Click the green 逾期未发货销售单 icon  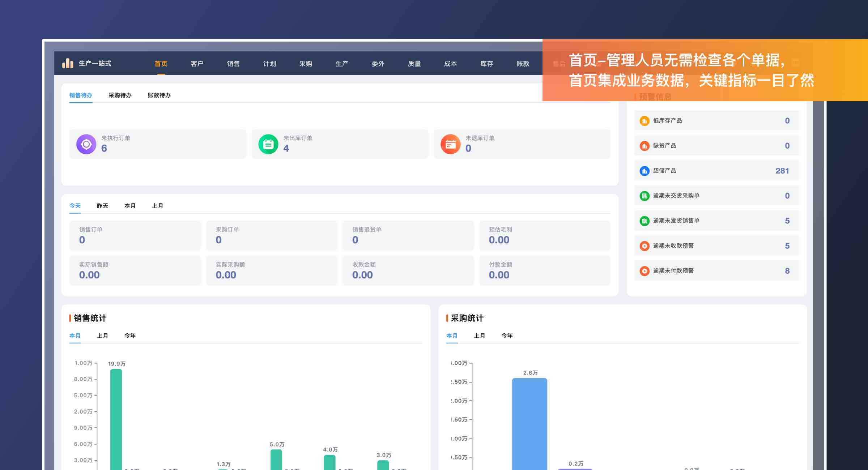pos(644,221)
